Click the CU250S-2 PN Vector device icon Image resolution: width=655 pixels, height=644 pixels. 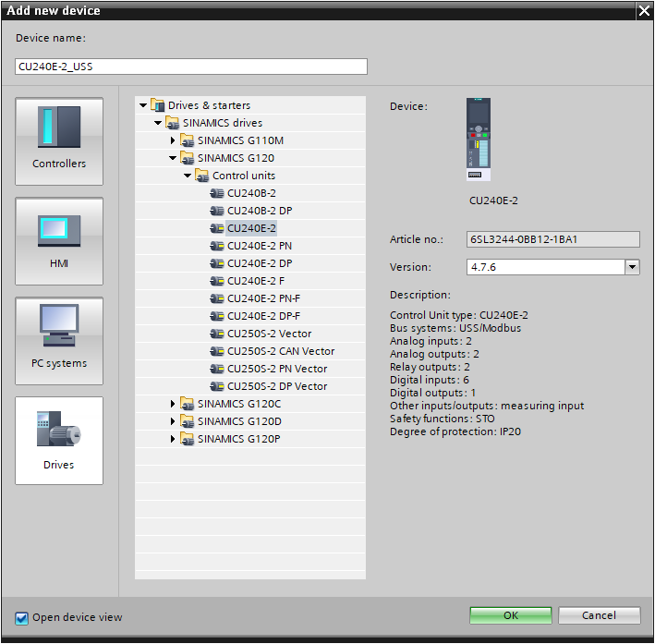[217, 369]
